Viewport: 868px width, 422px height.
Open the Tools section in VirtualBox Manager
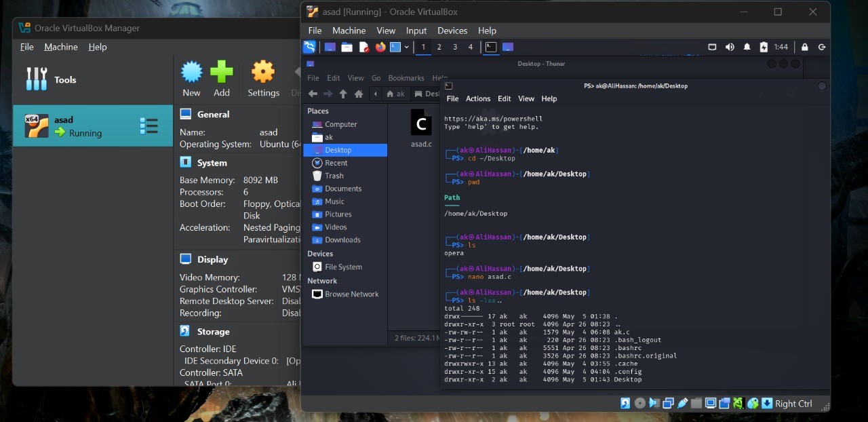(x=93, y=79)
